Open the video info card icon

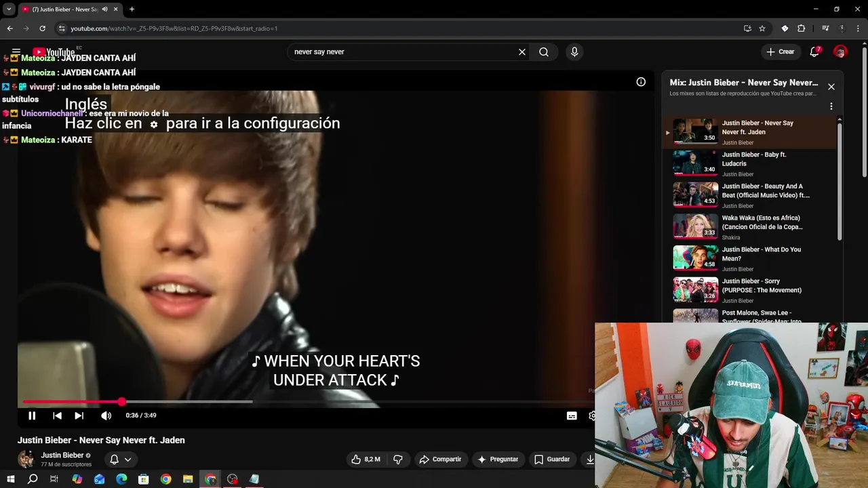[641, 82]
